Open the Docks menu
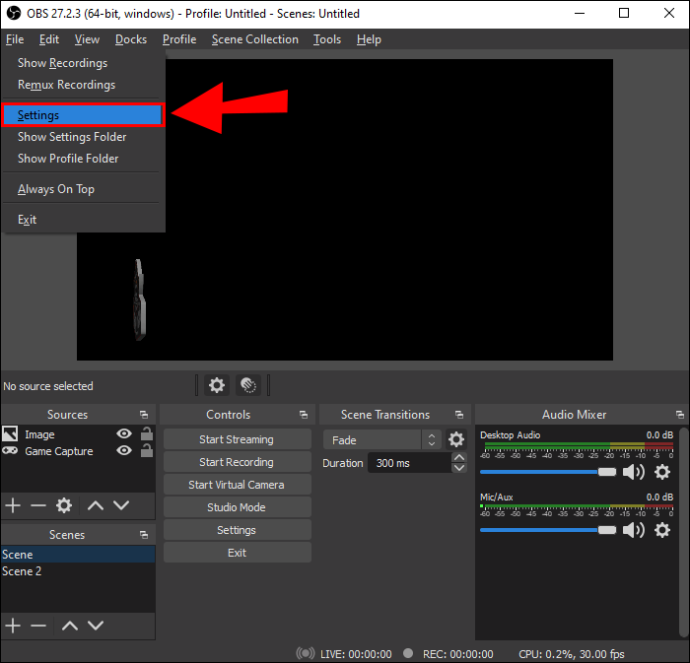Viewport: 690px width, 663px height. [131, 40]
